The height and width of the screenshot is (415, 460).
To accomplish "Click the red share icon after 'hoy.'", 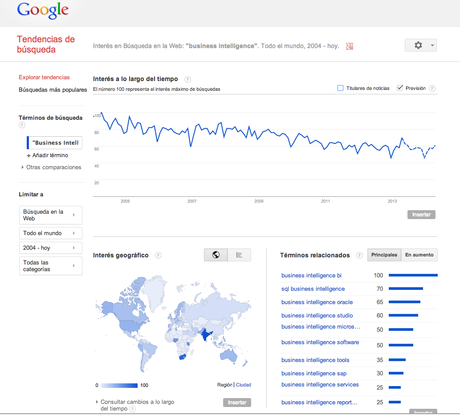I will tap(349, 46).
